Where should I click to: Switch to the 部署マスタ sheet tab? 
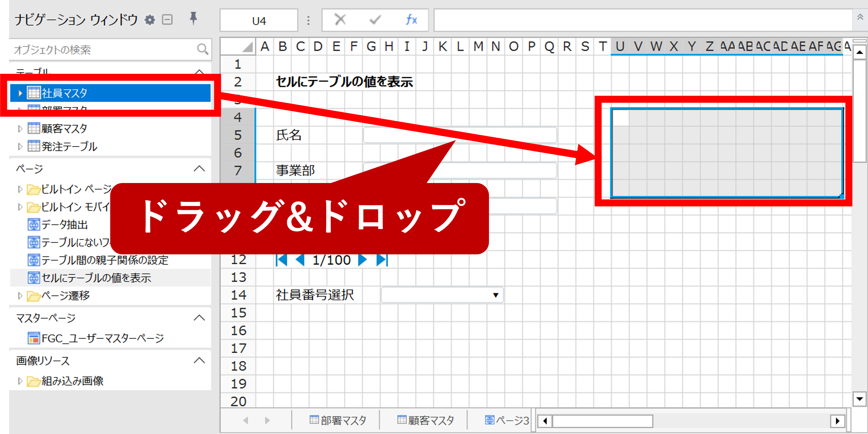pos(338,420)
